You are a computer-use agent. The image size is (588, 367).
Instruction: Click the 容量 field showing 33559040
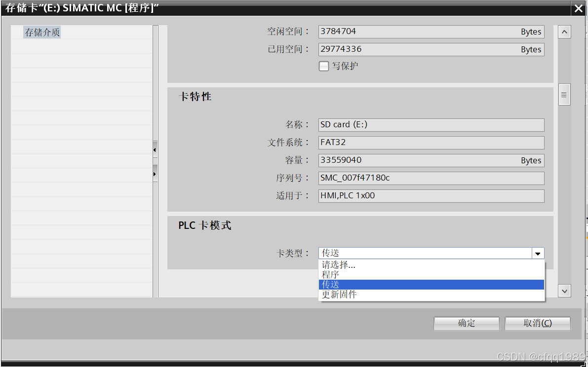click(431, 160)
